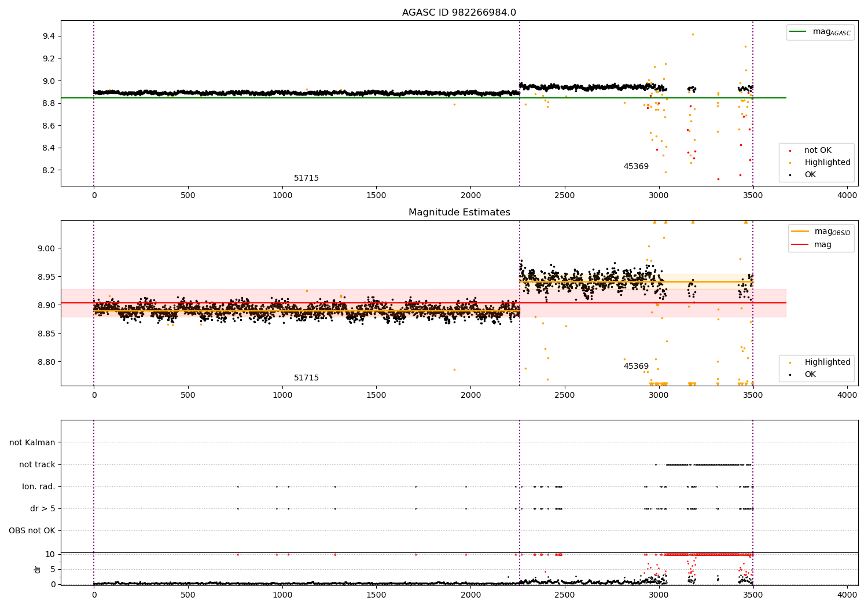This screenshot has height=608, width=868.
Task: Click the "8.2" y-axis tick in the top plot
Action: tap(49, 171)
